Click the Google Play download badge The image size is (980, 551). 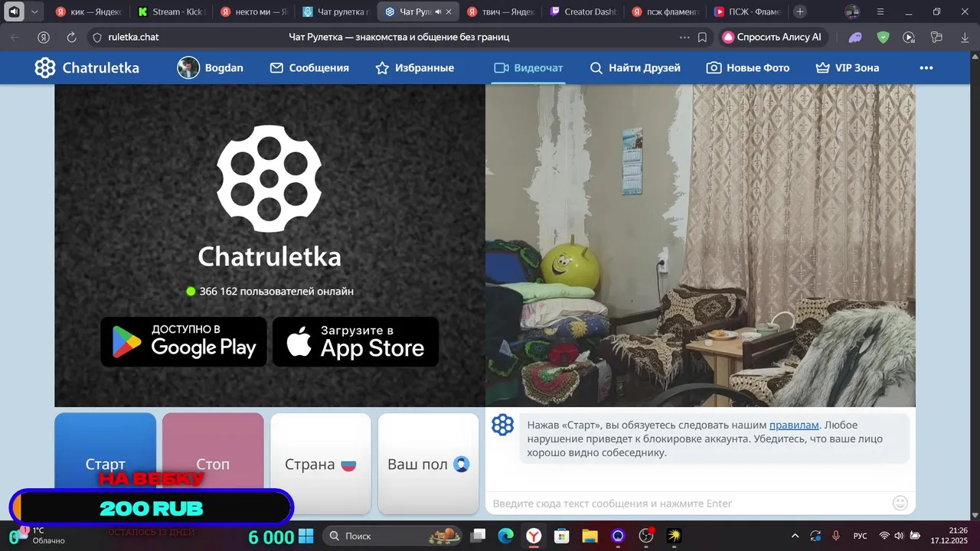[184, 342]
